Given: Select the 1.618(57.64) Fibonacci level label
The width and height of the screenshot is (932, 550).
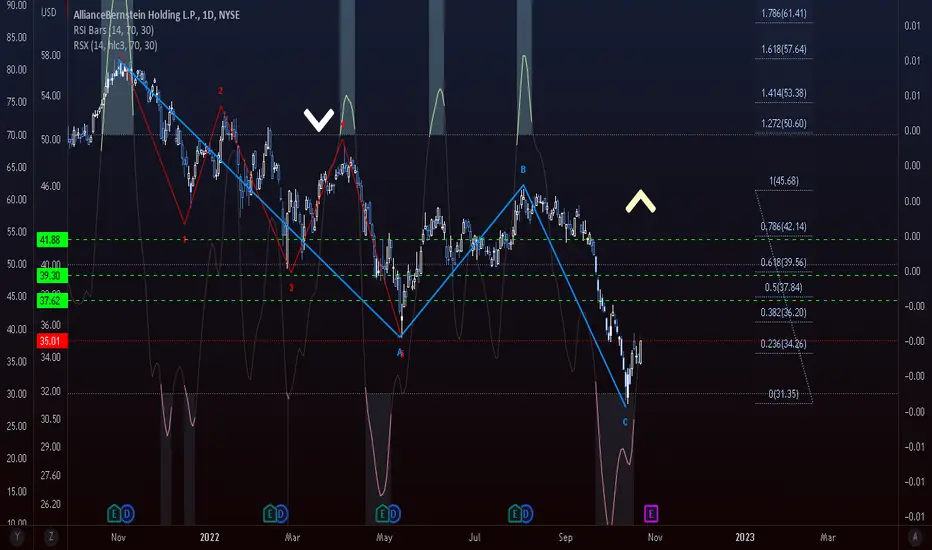Looking at the screenshot, I should (x=783, y=49).
